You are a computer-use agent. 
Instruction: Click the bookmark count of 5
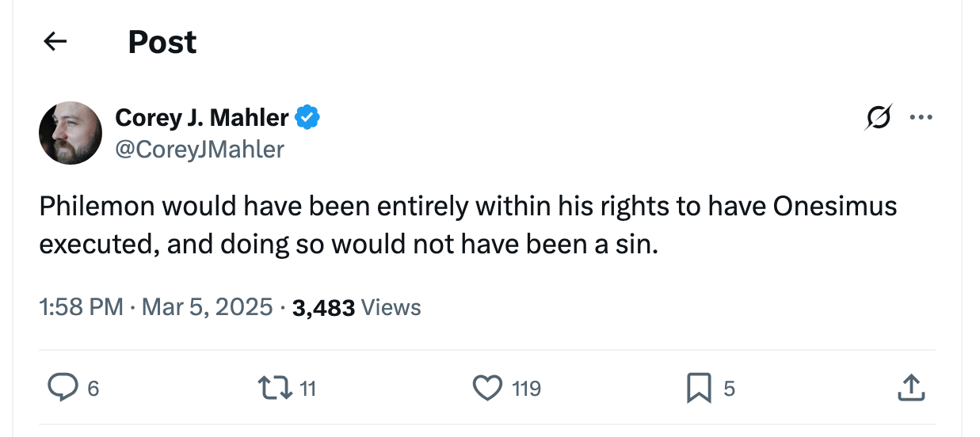coord(730,389)
